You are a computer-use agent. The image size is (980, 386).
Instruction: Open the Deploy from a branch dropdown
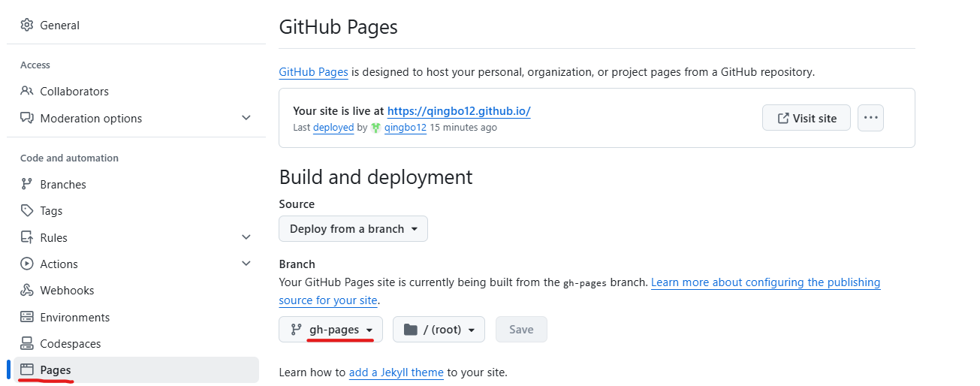click(x=353, y=229)
